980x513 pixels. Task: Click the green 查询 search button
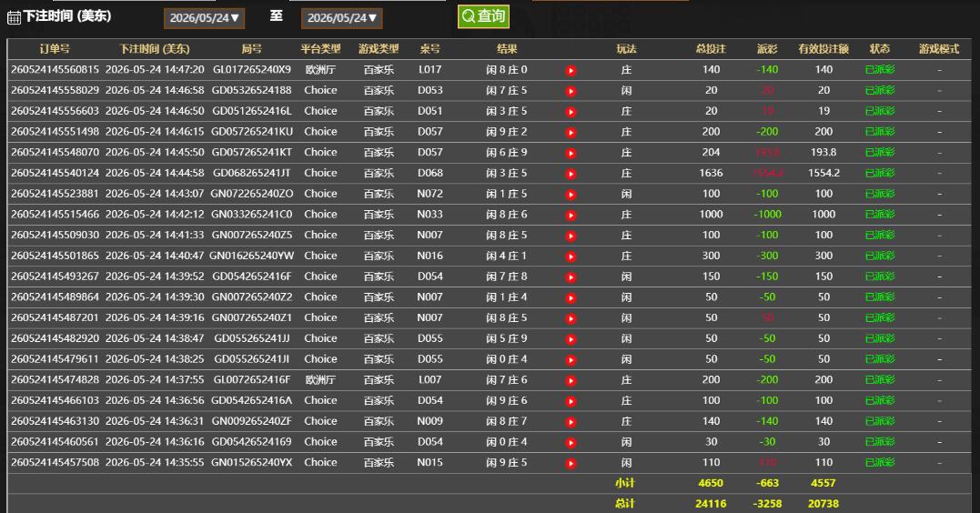pos(483,16)
